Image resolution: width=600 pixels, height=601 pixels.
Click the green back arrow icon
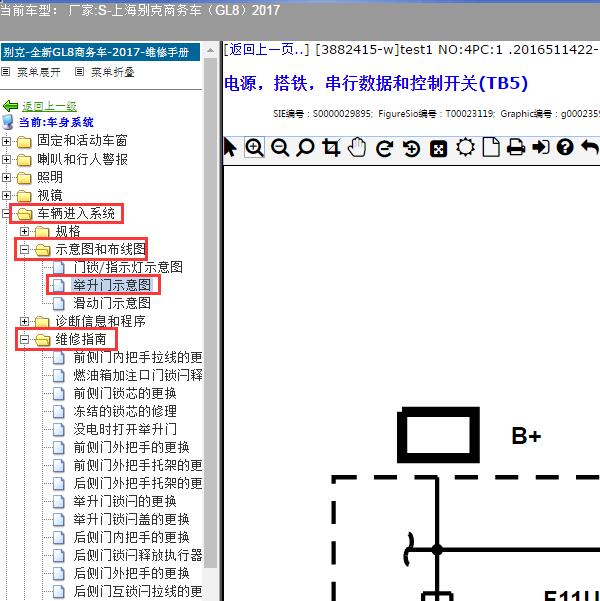pyautogui.click(x=10, y=106)
